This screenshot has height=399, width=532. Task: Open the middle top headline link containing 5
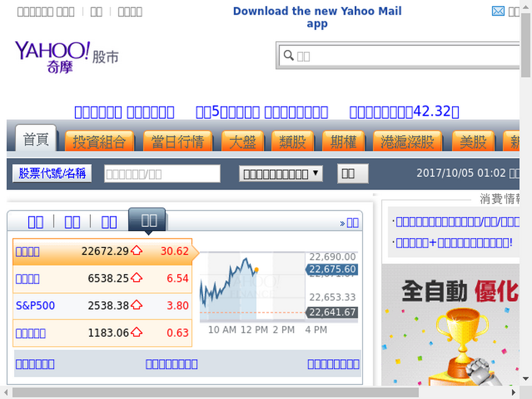[x=262, y=112]
